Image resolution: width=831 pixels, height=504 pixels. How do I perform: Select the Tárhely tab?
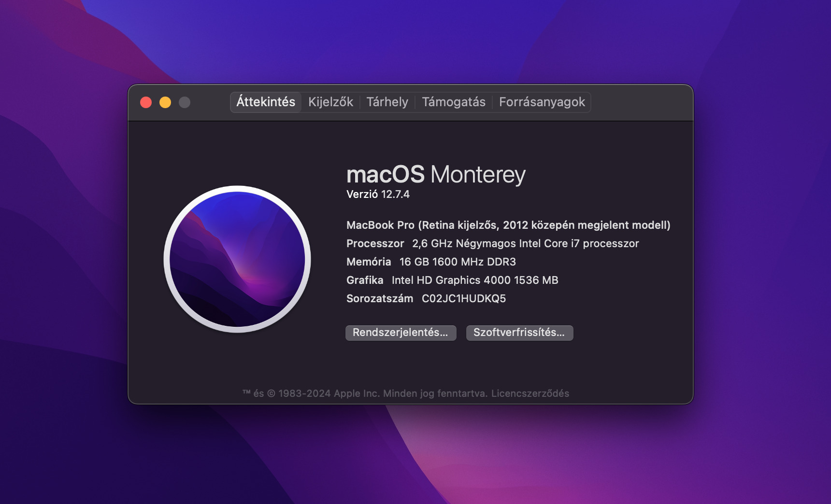(x=387, y=102)
